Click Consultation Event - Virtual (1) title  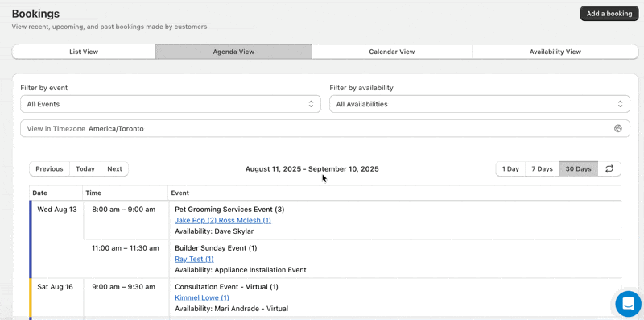[227, 287]
